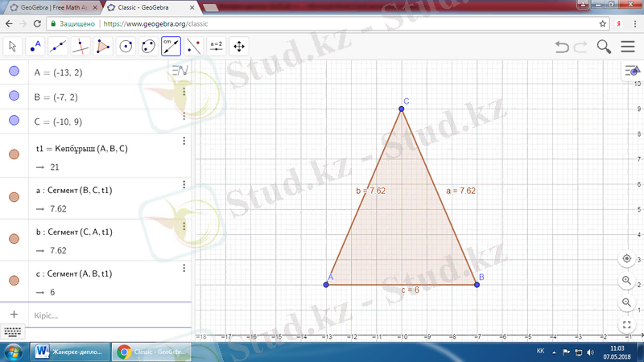
Task: Open the Windows Start menu
Action: pos(13,352)
